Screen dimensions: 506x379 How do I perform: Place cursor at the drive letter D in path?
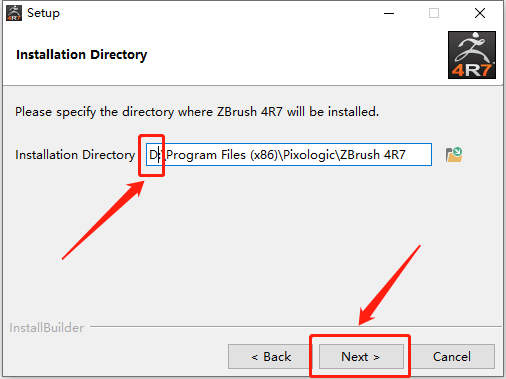[153, 155]
